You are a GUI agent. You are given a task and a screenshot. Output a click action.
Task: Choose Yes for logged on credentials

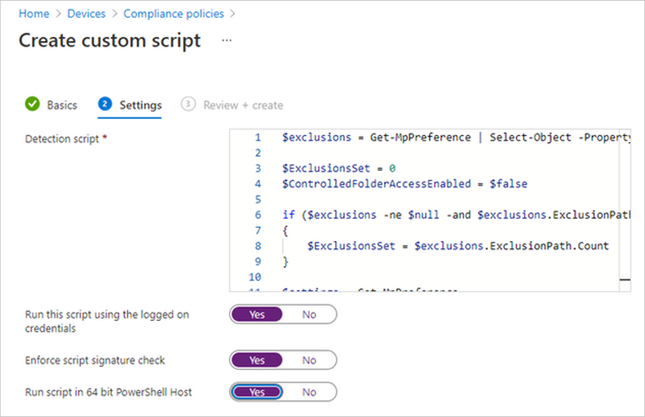coord(257,314)
